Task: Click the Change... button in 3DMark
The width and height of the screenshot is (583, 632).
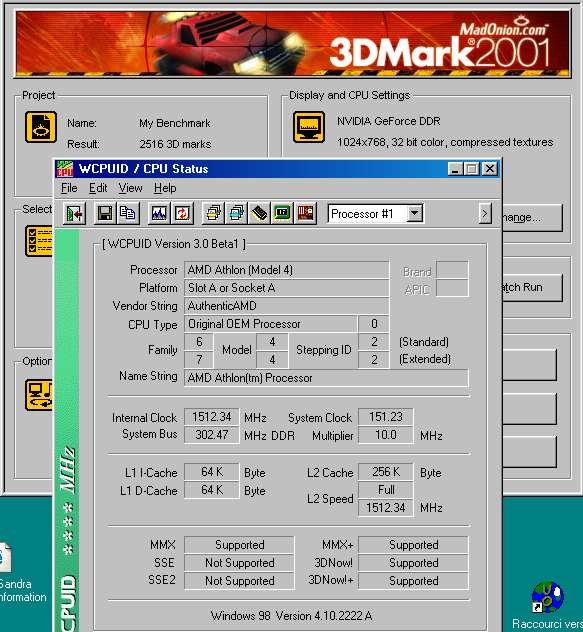Action: click(532, 218)
